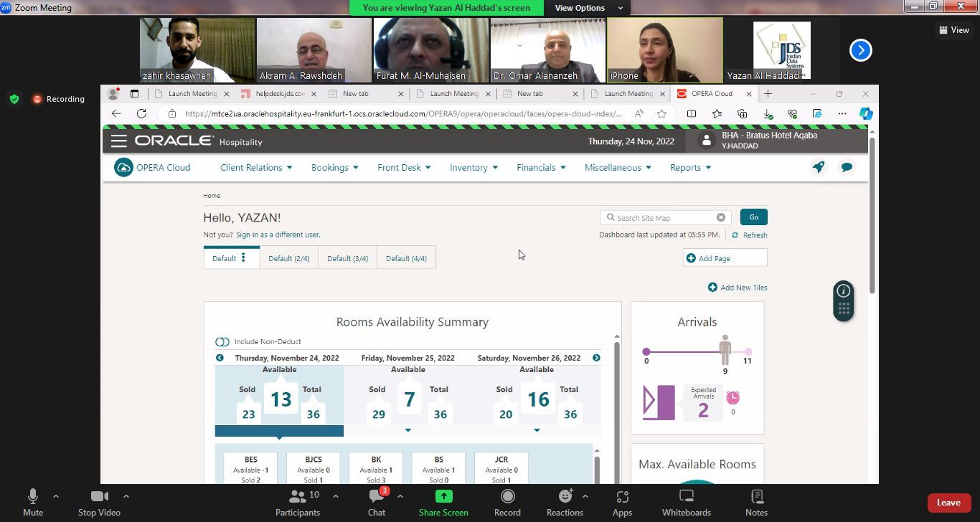Go back in the shared browser

(x=116, y=113)
